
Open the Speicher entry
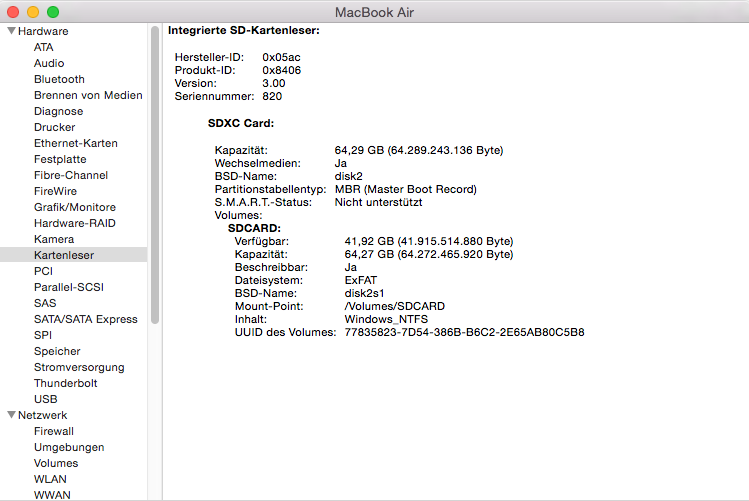pos(57,351)
